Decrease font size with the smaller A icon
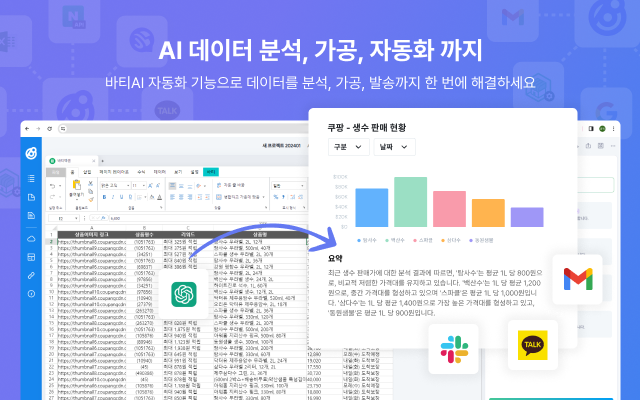 (x=158, y=186)
